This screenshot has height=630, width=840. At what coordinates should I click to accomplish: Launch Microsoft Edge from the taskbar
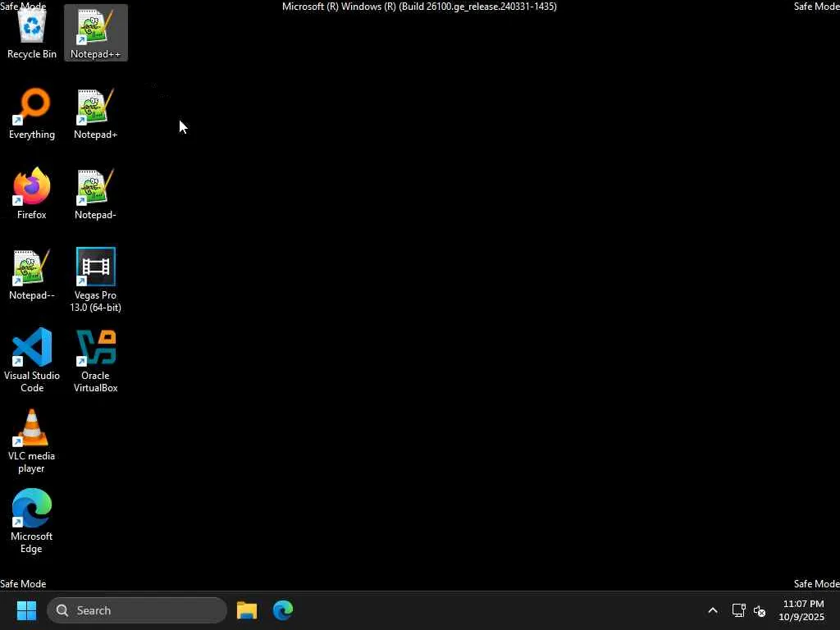(283, 610)
